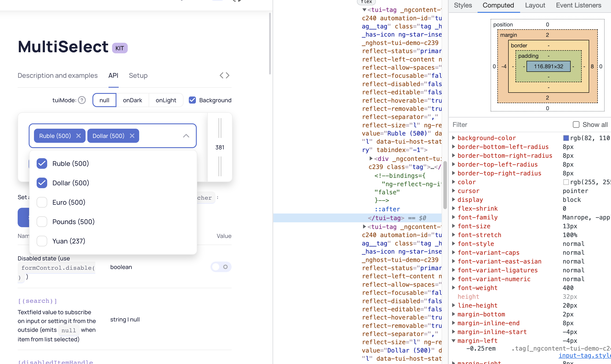Click the background-color swatch

[x=566, y=138]
